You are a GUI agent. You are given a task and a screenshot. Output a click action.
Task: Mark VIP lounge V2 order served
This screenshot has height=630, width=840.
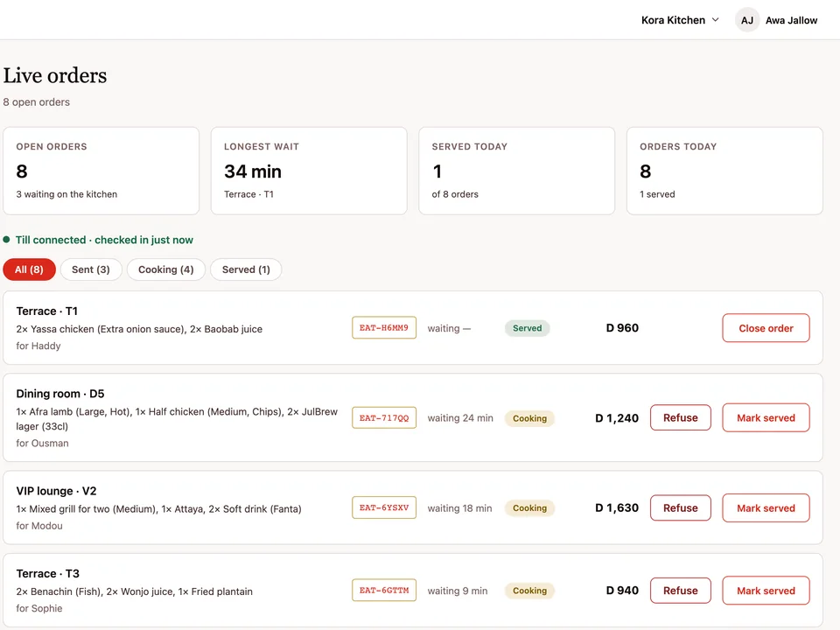[766, 507]
